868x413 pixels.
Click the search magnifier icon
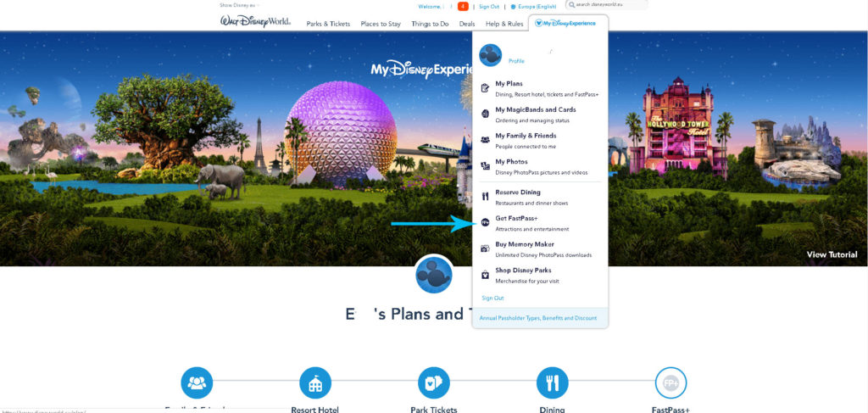coord(571,5)
